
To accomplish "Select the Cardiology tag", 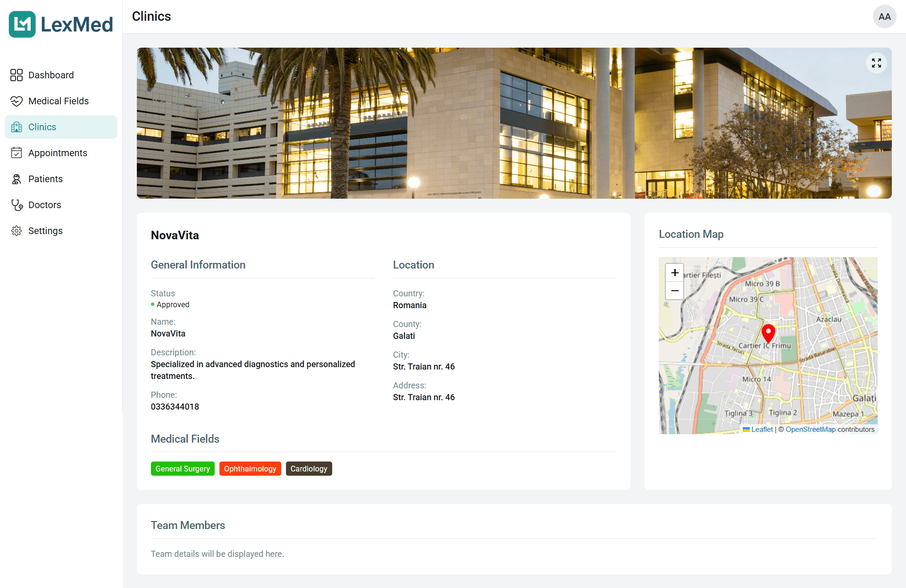I will pos(309,469).
